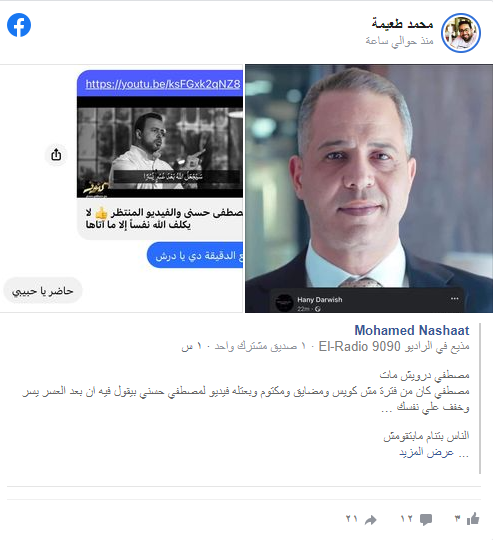Open the youtu.be video link
Image resolution: width=493 pixels, height=540 pixels.
coord(163,84)
